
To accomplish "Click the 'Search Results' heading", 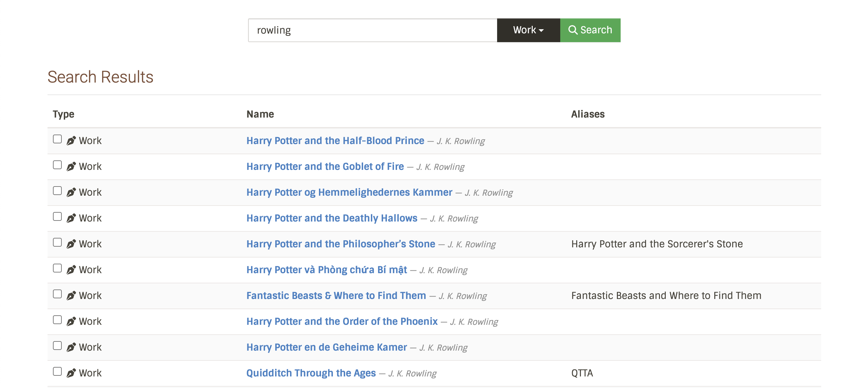I will tap(100, 77).
